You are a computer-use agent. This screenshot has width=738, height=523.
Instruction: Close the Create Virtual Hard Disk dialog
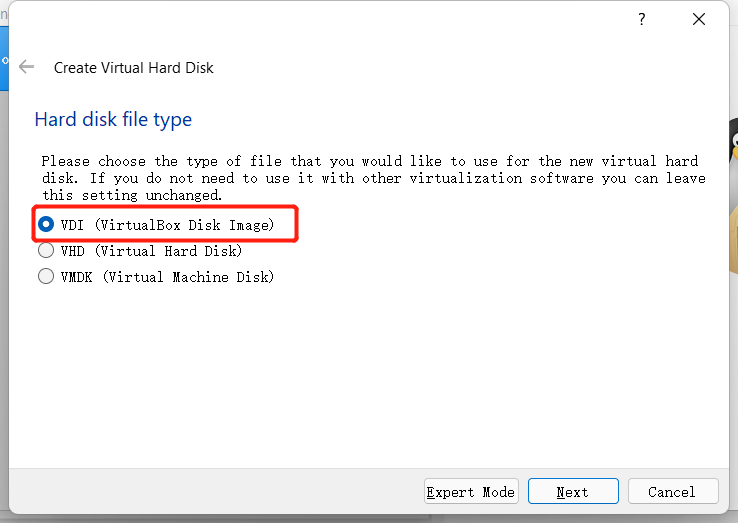pyautogui.click(x=700, y=20)
